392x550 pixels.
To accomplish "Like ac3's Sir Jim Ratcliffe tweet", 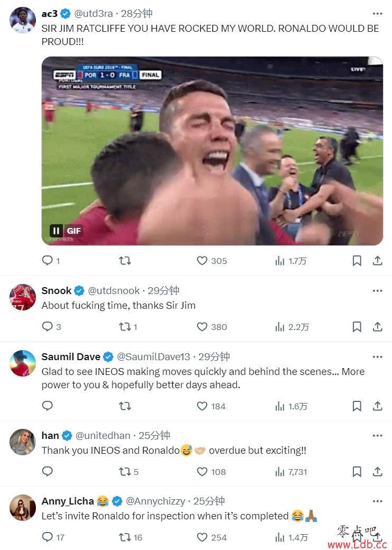I will 202,261.
